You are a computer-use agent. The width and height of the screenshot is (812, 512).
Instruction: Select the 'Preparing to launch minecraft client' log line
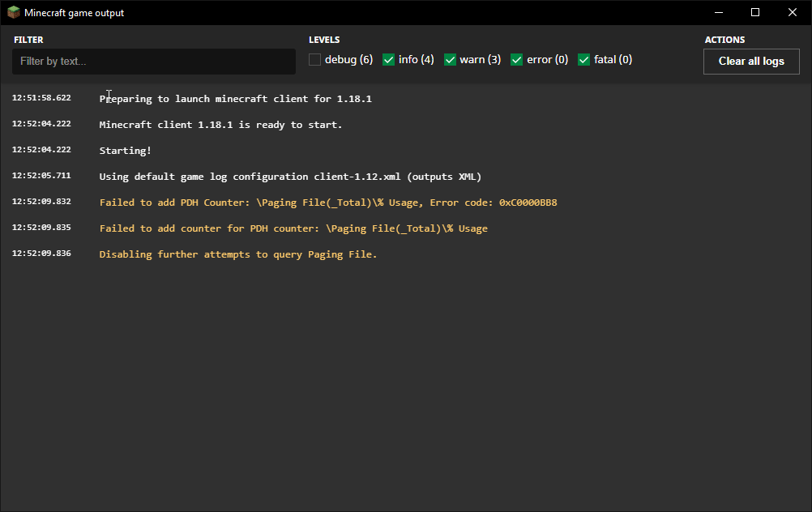click(x=235, y=99)
